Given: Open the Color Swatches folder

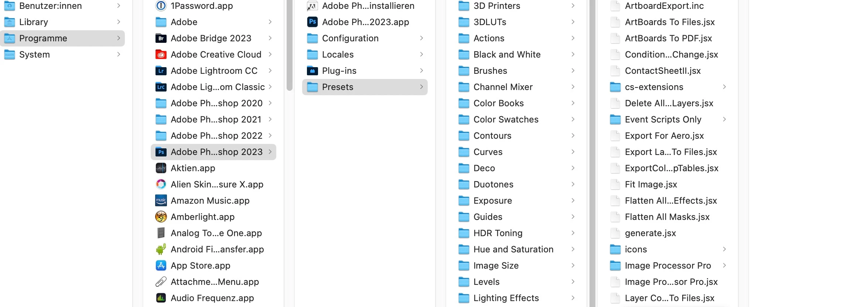Looking at the screenshot, I should (516, 120).
